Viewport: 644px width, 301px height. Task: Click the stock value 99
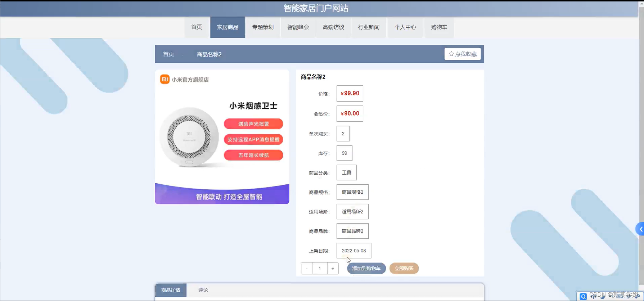point(344,153)
